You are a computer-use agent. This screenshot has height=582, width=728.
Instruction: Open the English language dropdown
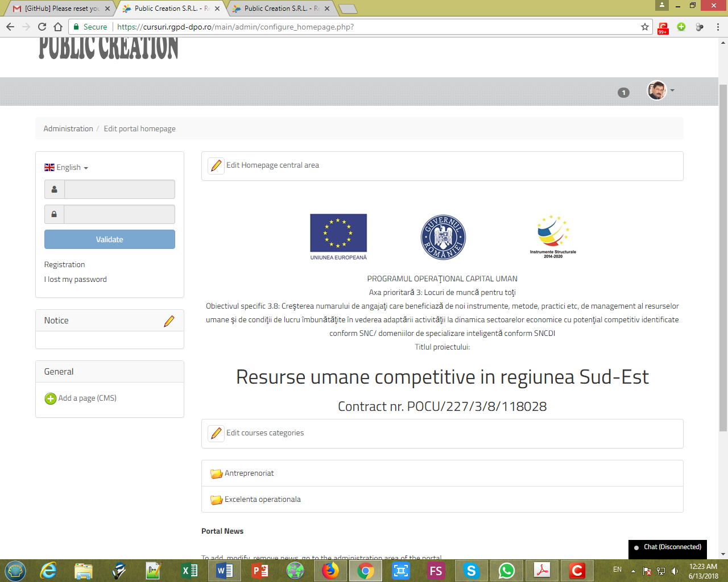(67, 167)
